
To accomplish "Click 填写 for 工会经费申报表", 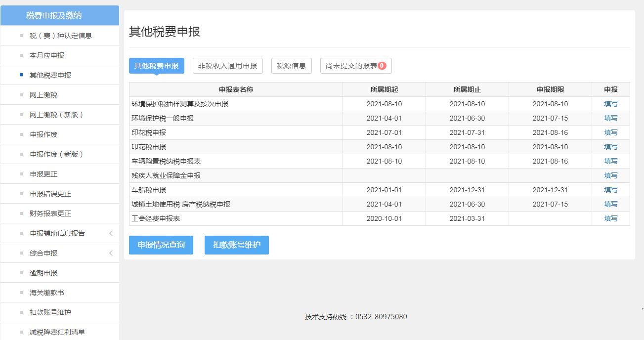I will click(610, 219).
